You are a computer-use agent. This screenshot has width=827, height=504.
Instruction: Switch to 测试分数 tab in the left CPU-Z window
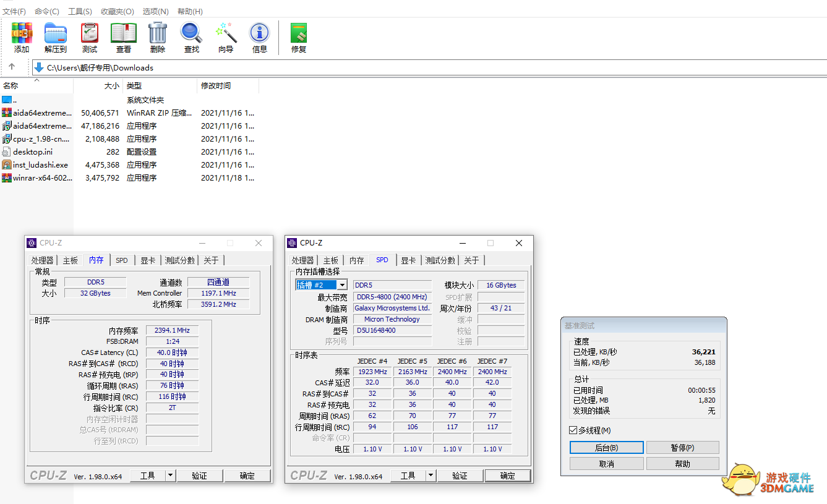[x=180, y=260]
